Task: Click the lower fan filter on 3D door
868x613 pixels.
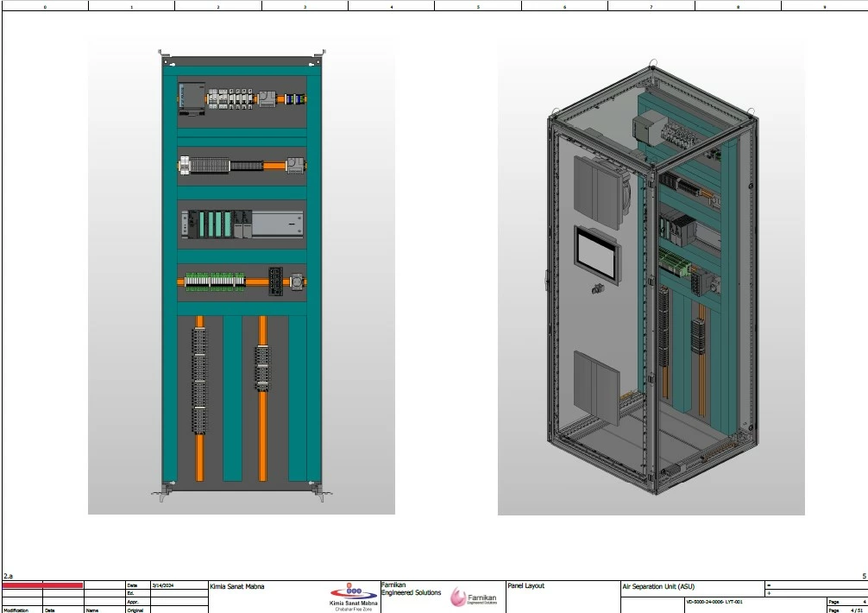Action: [x=596, y=388]
